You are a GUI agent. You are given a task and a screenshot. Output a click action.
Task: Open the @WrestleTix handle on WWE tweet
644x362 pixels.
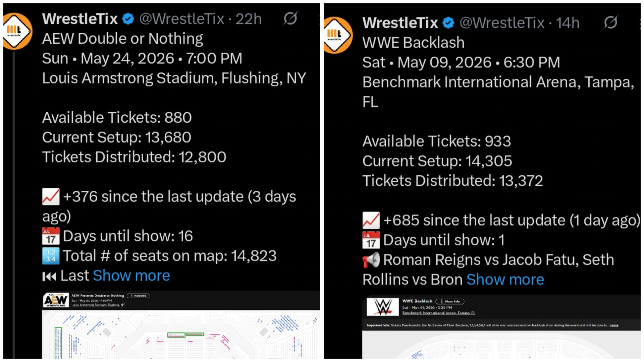(502, 23)
